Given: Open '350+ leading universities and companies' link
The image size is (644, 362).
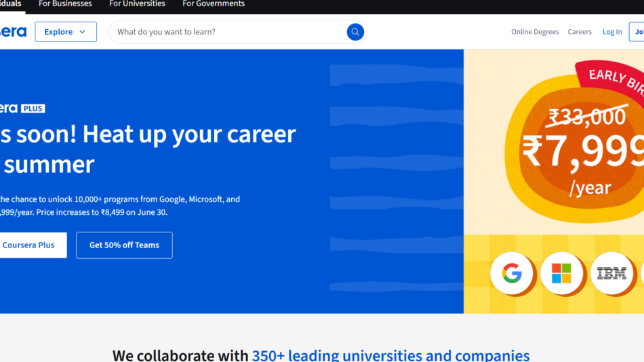Looking at the screenshot, I should point(390,355).
